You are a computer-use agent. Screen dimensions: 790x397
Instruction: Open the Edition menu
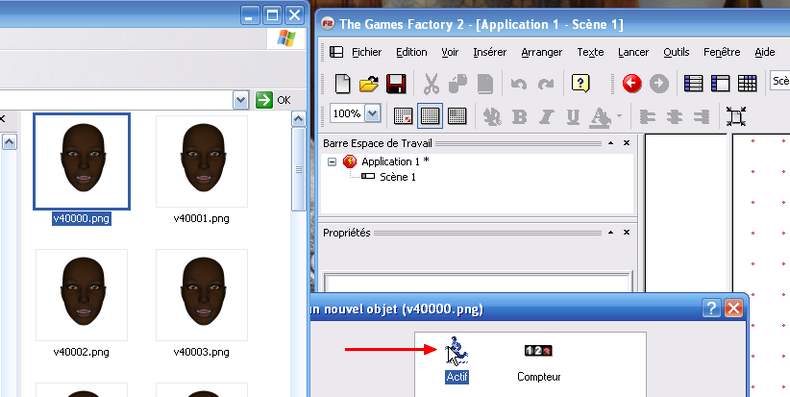412,52
